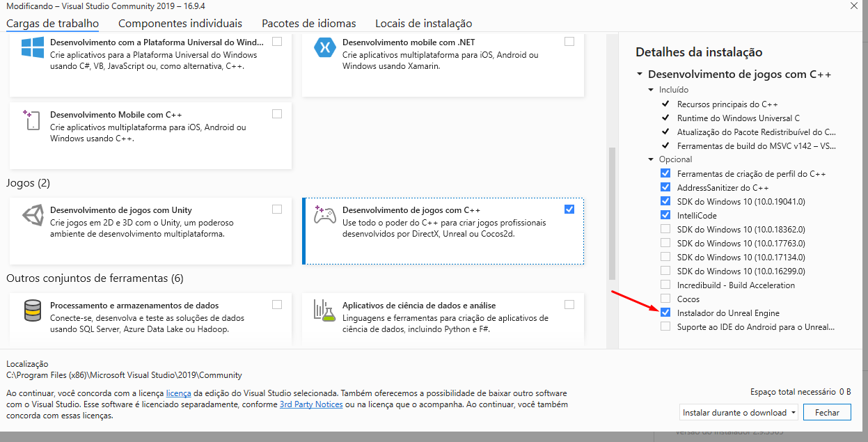The image size is (868, 442).
Task: Click the Xamarin .NET mobile development icon
Action: 325,47
